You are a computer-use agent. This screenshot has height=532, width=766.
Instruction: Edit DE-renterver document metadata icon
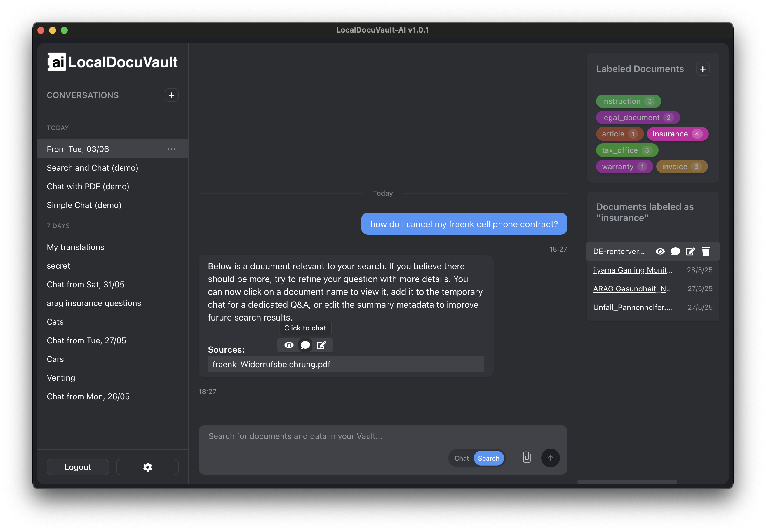click(690, 251)
